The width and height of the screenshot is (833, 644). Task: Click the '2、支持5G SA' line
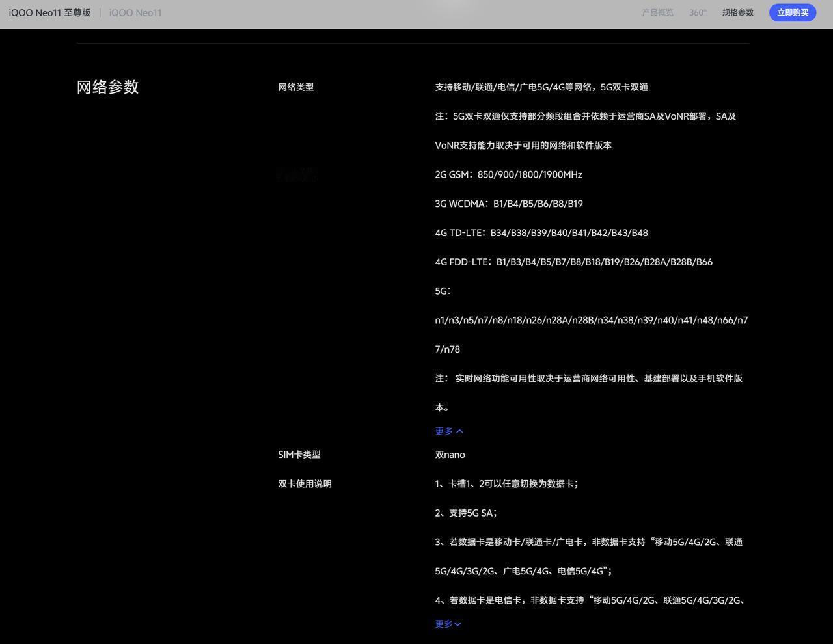(x=466, y=513)
